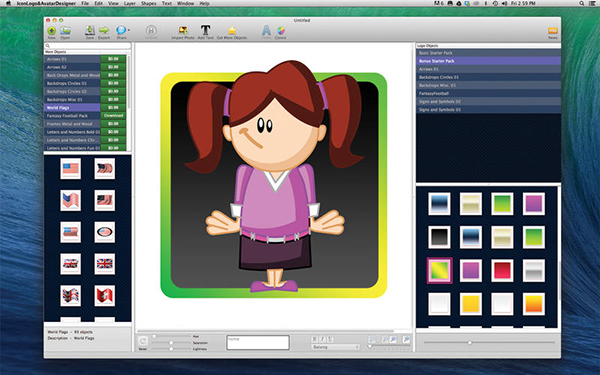
Task: Open the Edit menu
Action: (x=99, y=3)
